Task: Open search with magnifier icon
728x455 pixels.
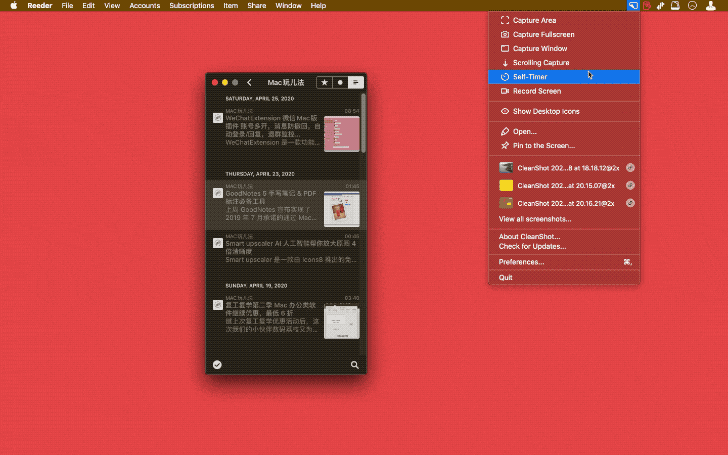Action: [355, 365]
